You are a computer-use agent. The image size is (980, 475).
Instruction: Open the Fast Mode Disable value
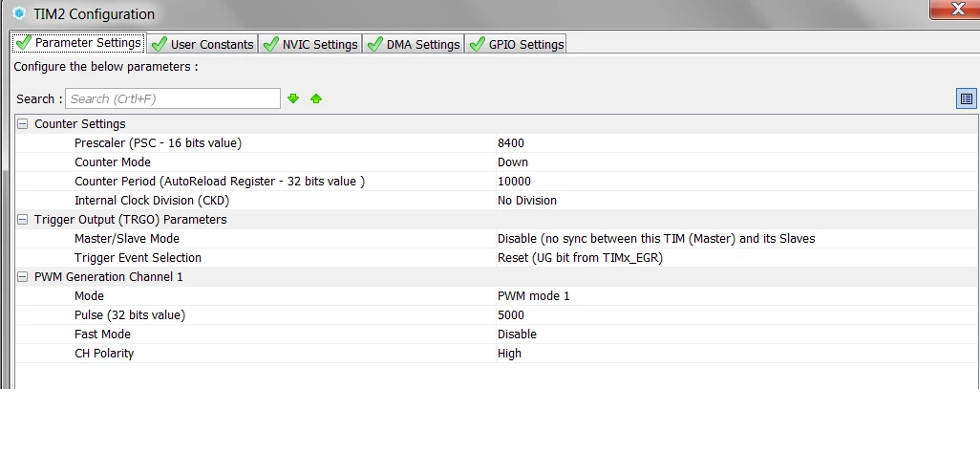point(517,335)
